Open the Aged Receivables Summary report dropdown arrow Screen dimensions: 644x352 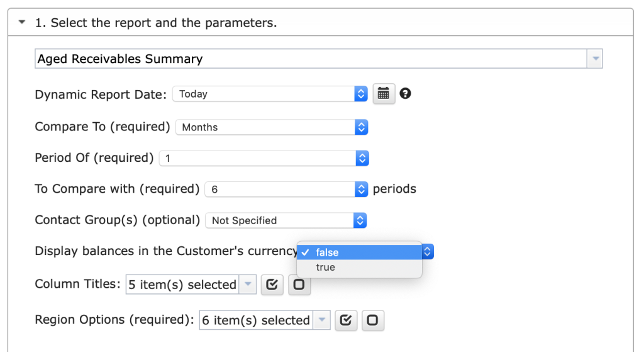click(x=595, y=59)
